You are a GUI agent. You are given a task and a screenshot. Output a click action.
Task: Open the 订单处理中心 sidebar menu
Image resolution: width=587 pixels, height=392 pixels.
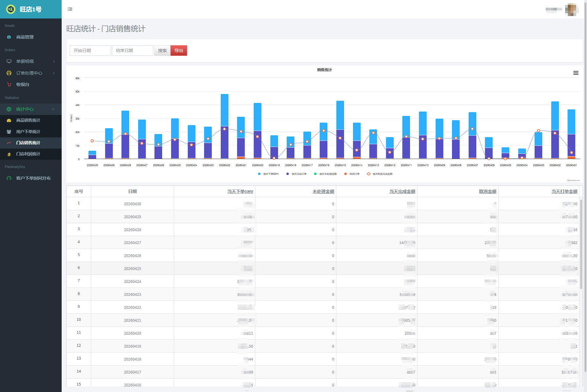(31, 73)
